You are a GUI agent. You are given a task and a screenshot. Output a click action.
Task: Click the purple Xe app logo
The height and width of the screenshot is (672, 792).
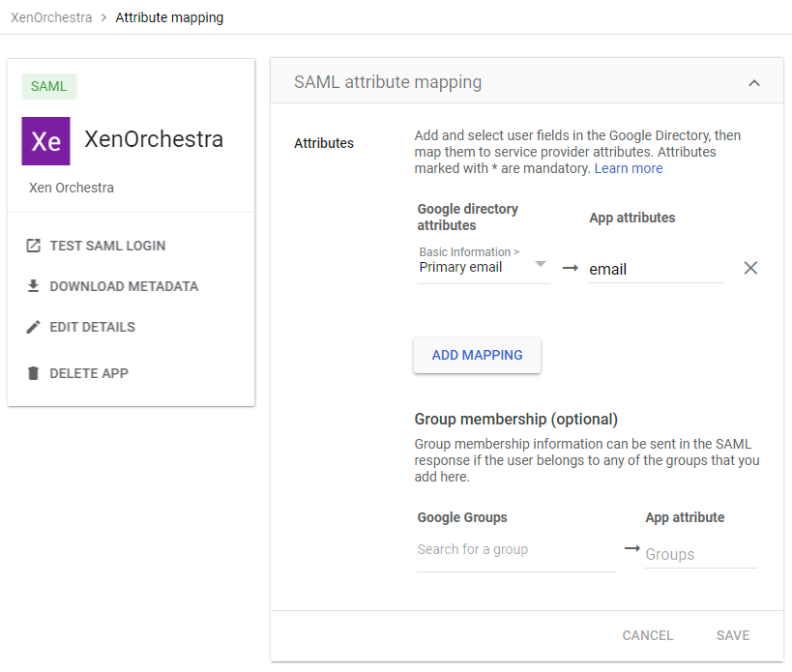45,141
